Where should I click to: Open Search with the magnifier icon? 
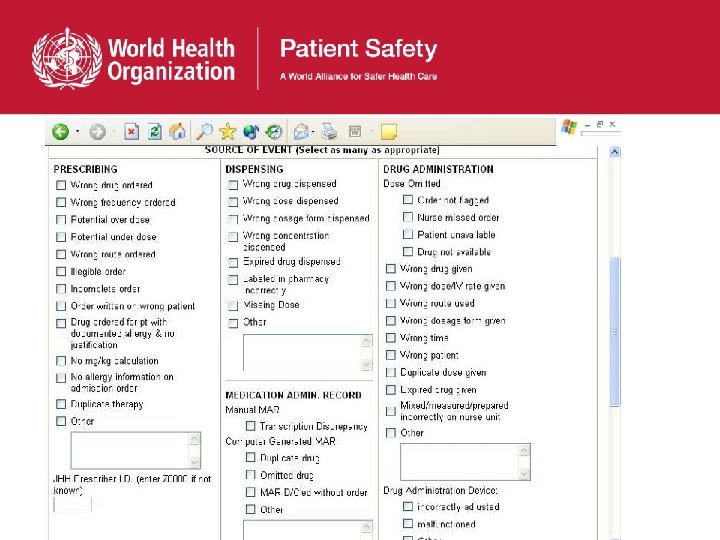pos(204,132)
